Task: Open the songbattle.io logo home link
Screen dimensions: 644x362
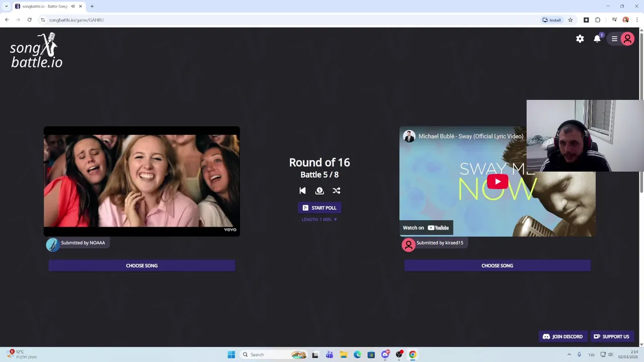Action: 36,50
